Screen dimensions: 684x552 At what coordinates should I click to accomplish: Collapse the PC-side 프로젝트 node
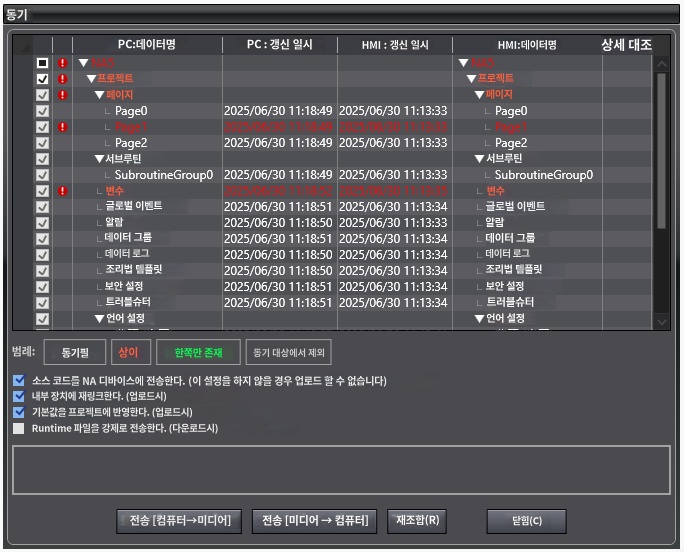(91, 79)
